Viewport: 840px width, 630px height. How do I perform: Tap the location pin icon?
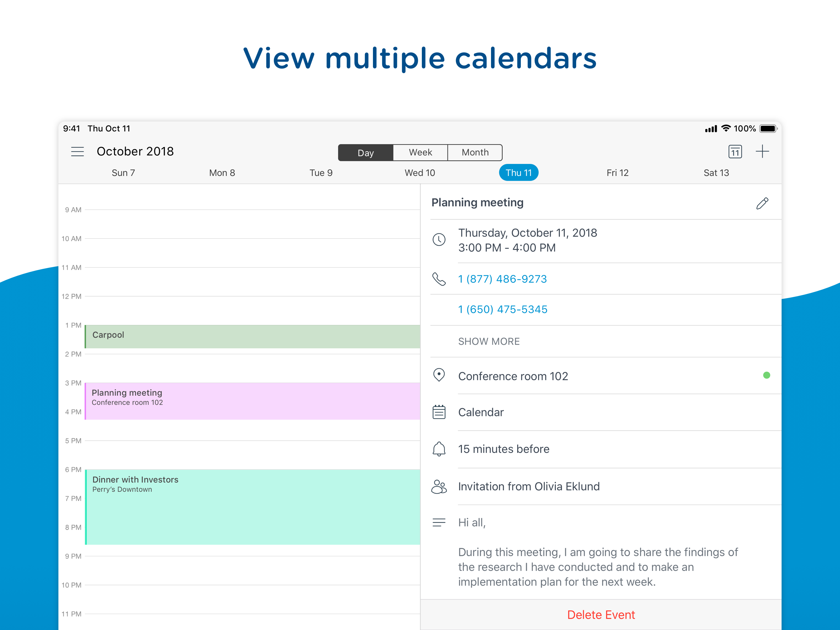coord(439,375)
